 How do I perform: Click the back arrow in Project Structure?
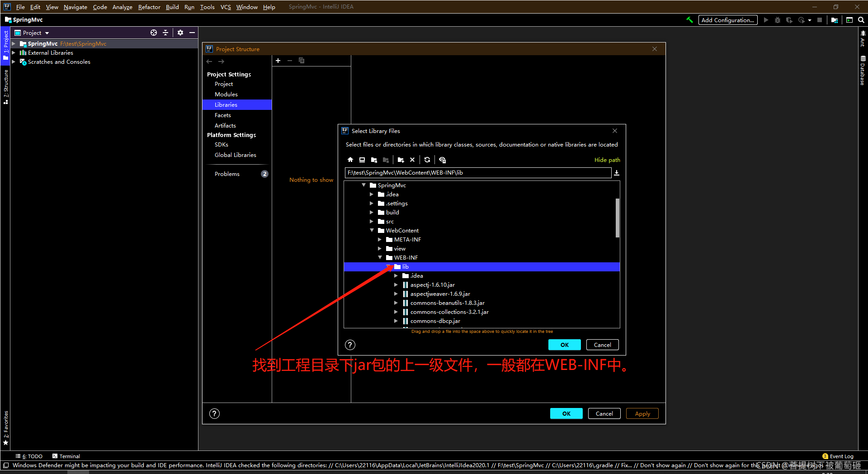click(209, 62)
